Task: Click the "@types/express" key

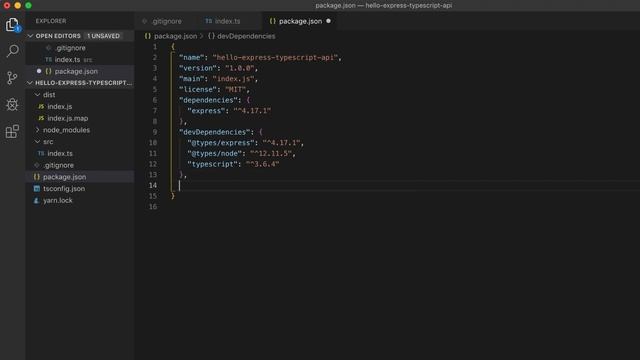Action: 221,143
